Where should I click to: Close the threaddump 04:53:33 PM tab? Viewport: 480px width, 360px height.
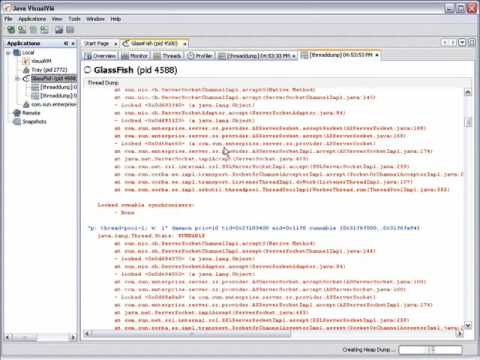pyautogui.click(x=294, y=56)
